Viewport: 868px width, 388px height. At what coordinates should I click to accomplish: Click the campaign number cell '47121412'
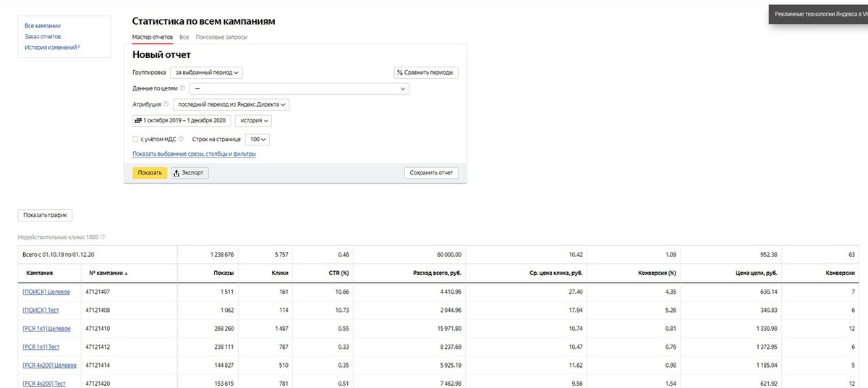pyautogui.click(x=98, y=347)
